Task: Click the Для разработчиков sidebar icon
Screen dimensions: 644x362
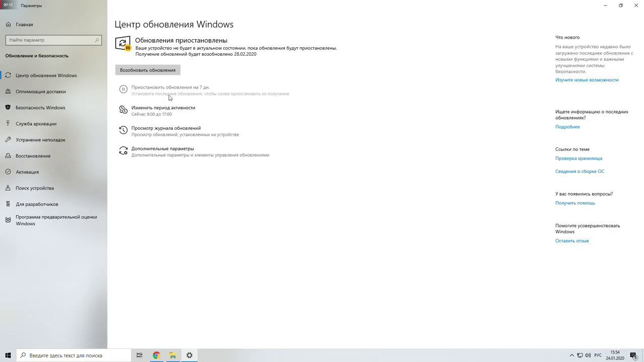Action: pos(8,204)
